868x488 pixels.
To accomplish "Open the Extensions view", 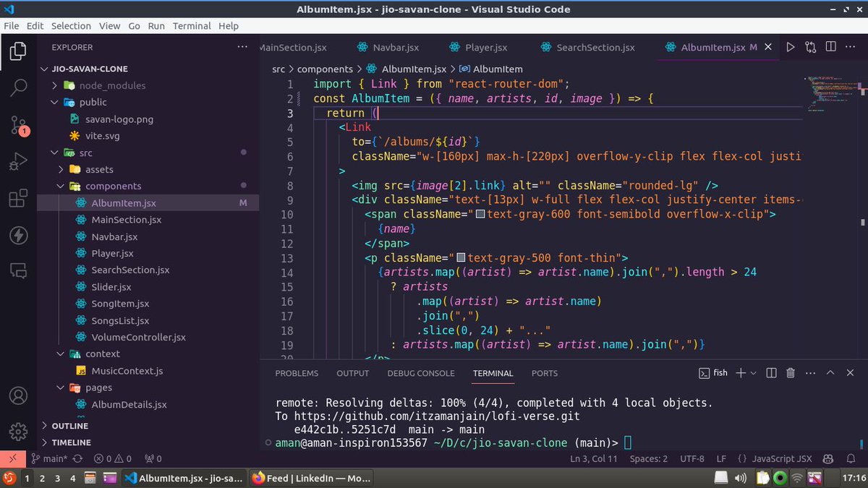I will coord(18,199).
